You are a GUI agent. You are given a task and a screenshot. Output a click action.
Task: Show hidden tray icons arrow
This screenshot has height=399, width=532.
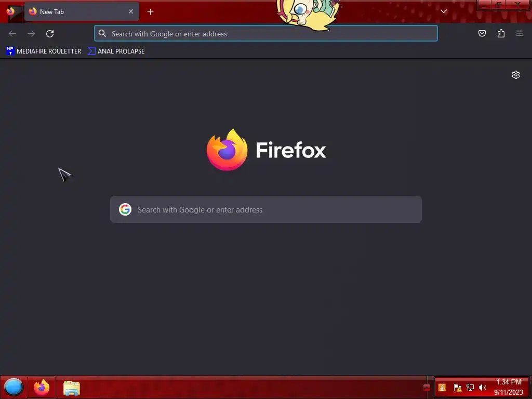point(427,388)
